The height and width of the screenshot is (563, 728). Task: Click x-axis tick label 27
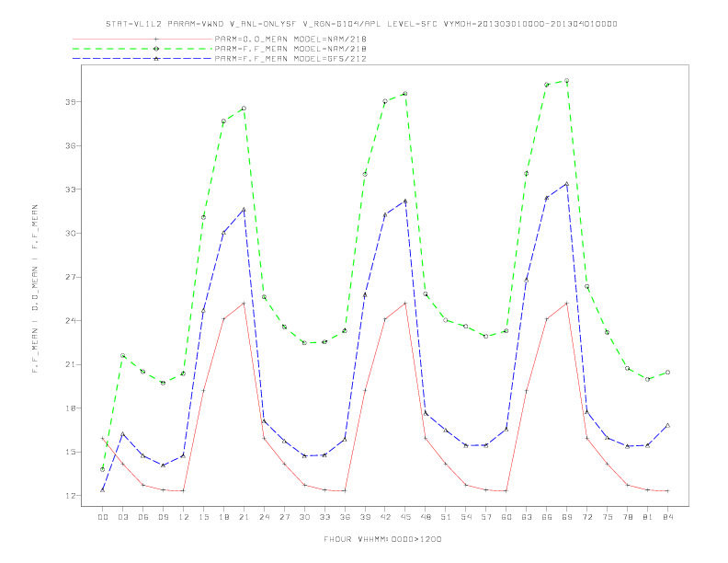[x=284, y=517]
